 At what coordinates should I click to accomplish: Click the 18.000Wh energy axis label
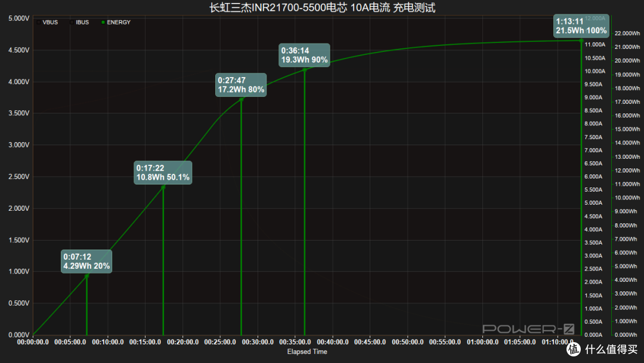(627, 88)
